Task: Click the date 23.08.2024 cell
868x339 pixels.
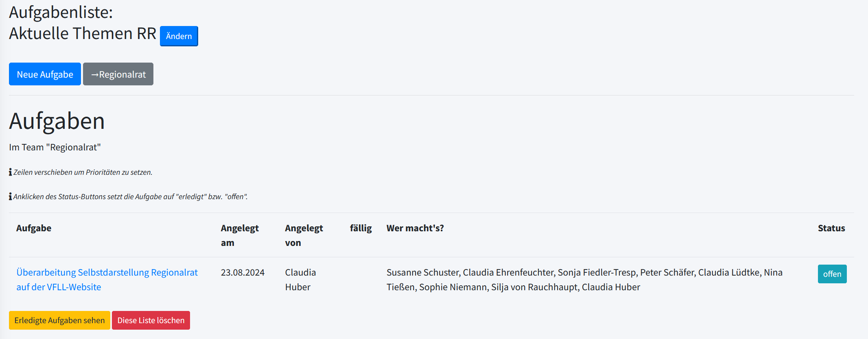Action: pos(243,272)
